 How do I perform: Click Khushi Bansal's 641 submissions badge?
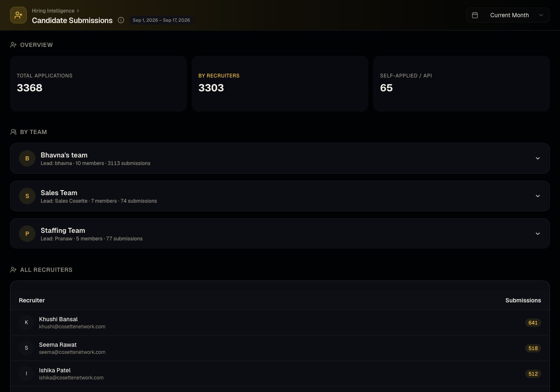click(x=533, y=322)
